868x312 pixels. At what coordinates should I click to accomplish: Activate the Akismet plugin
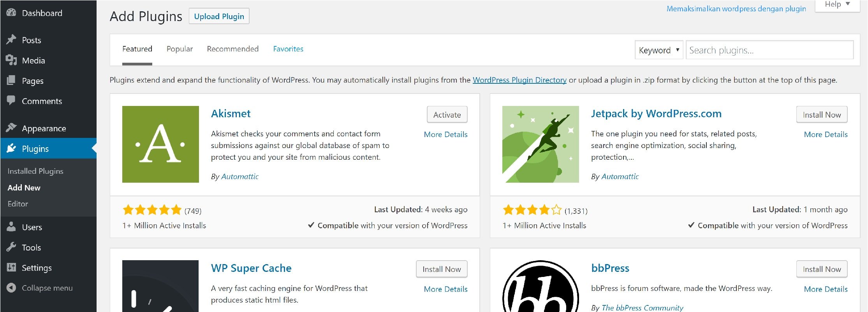(x=447, y=115)
